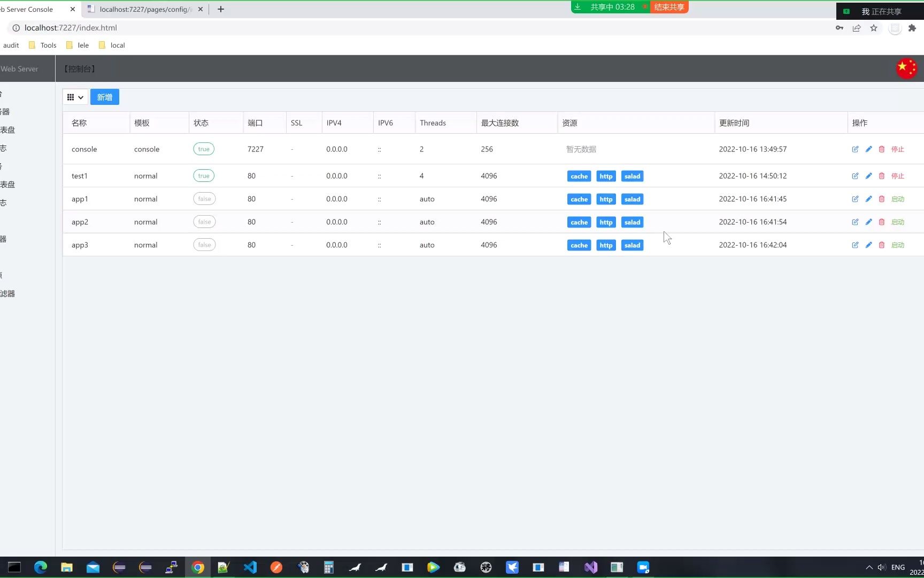Screen dimensions: 924x578
Task: Click the cache resource tag in test1 row
Action: (579, 177)
